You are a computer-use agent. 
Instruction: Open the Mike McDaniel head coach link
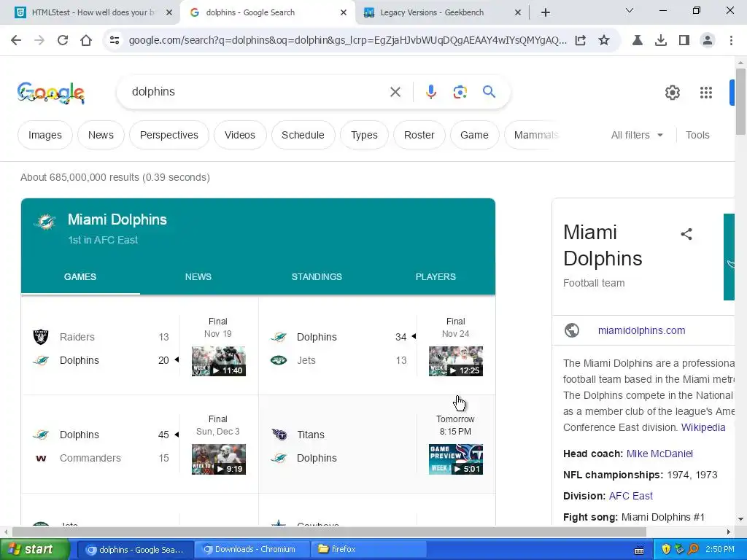(x=659, y=454)
